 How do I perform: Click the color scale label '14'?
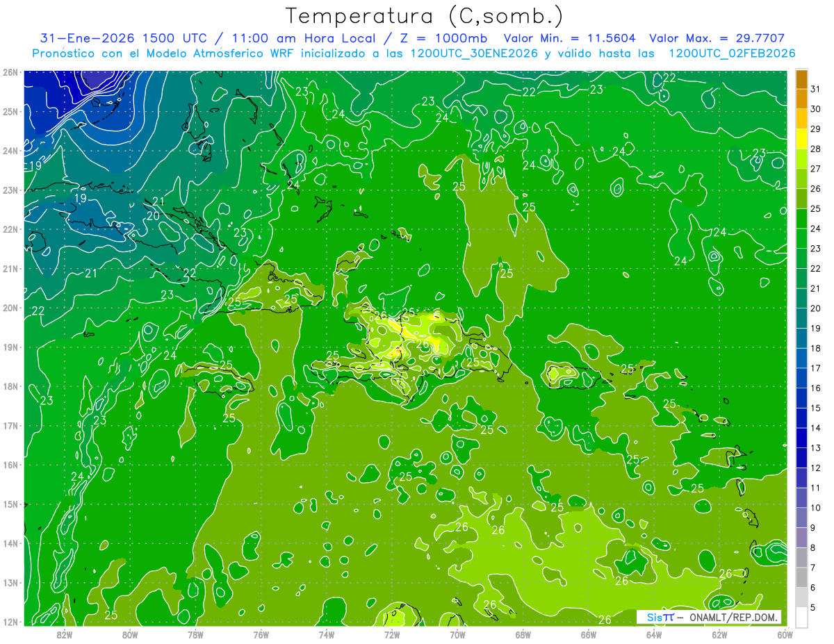(x=816, y=428)
